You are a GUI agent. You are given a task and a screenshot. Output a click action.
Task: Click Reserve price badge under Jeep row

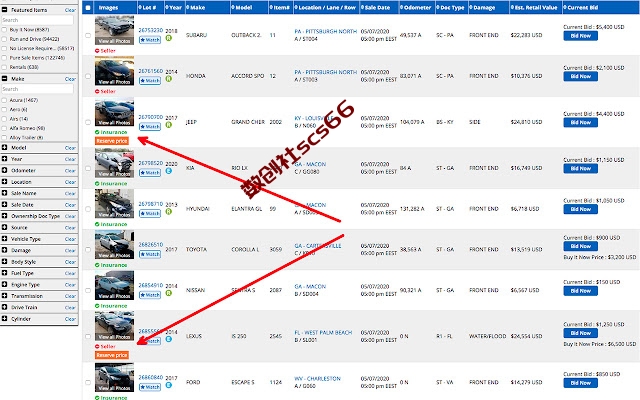click(x=112, y=141)
